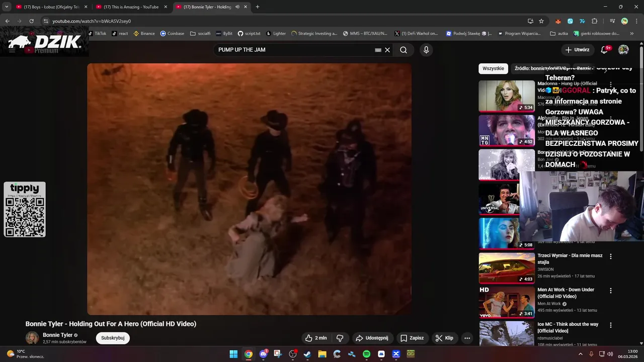Open Alphaville Big in Japan thumbnail

(507, 130)
